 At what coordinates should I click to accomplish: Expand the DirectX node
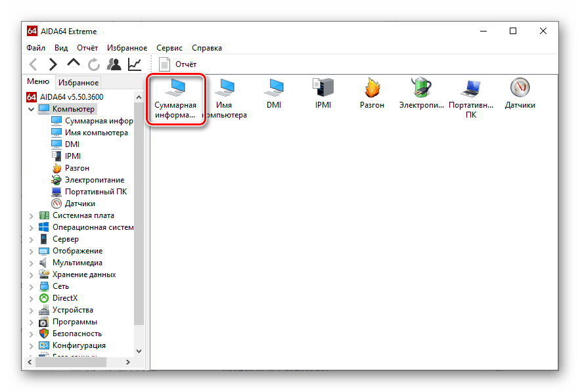(31, 299)
